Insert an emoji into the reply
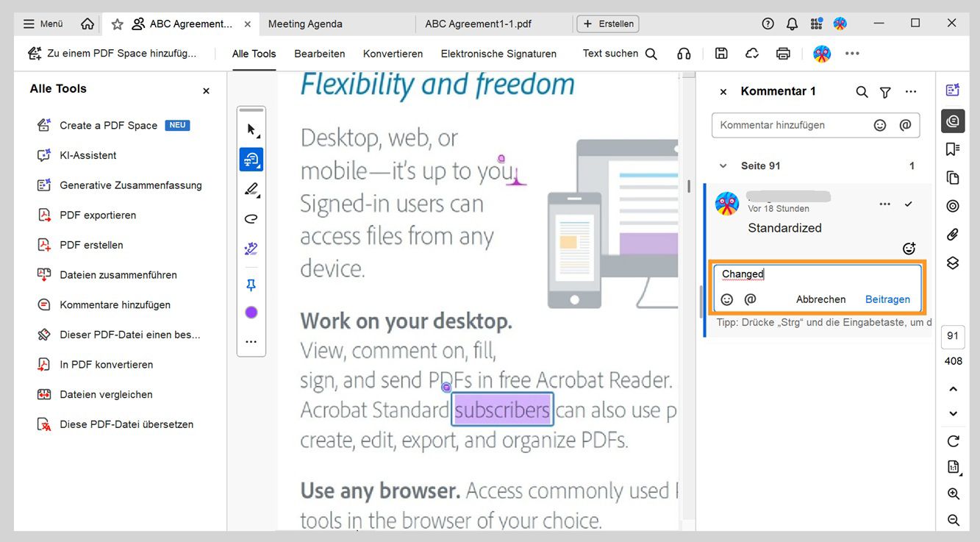The height and width of the screenshot is (542, 980). click(727, 299)
